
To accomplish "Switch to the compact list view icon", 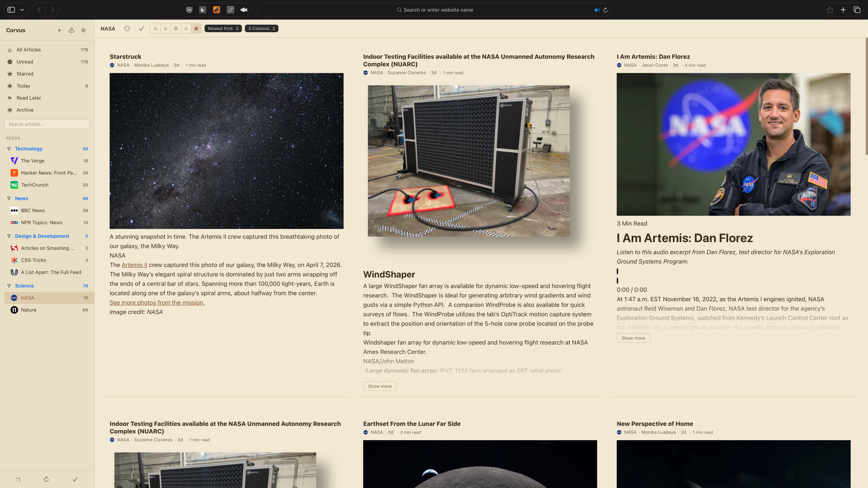I will tap(155, 28).
